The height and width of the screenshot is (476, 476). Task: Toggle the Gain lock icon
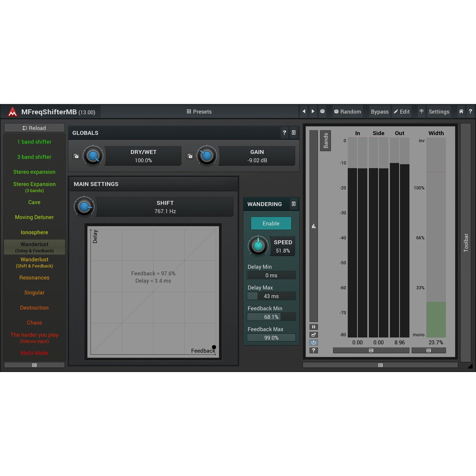pyautogui.click(x=190, y=156)
